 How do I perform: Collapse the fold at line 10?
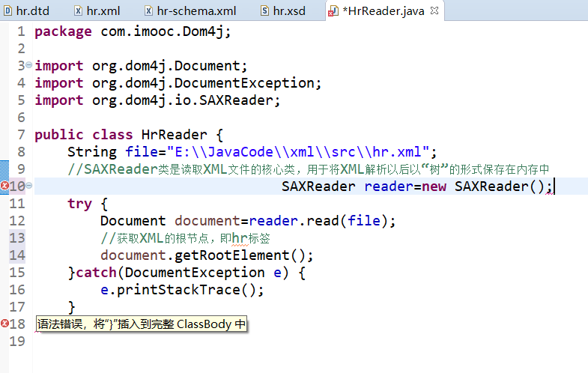(x=29, y=185)
